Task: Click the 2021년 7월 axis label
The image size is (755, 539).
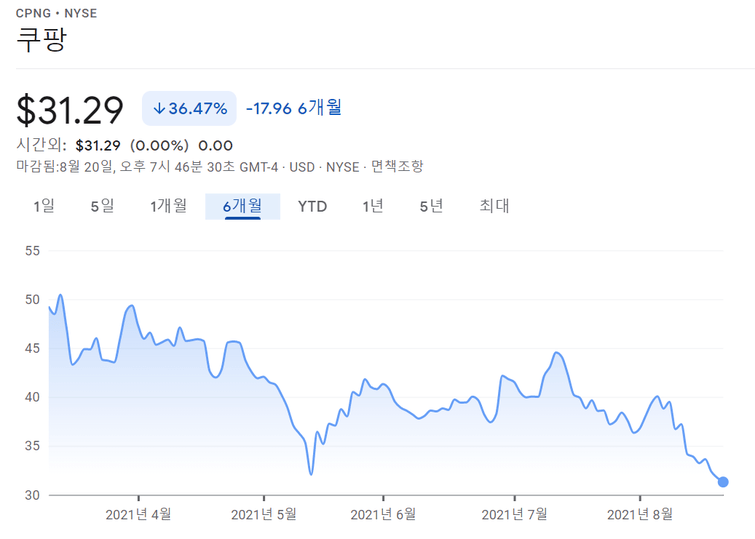Action: [514, 514]
